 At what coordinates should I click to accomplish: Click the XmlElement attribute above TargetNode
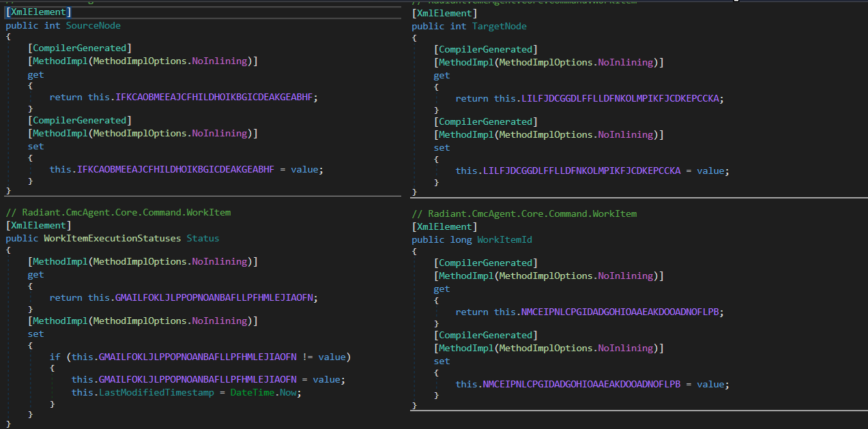[x=444, y=13]
